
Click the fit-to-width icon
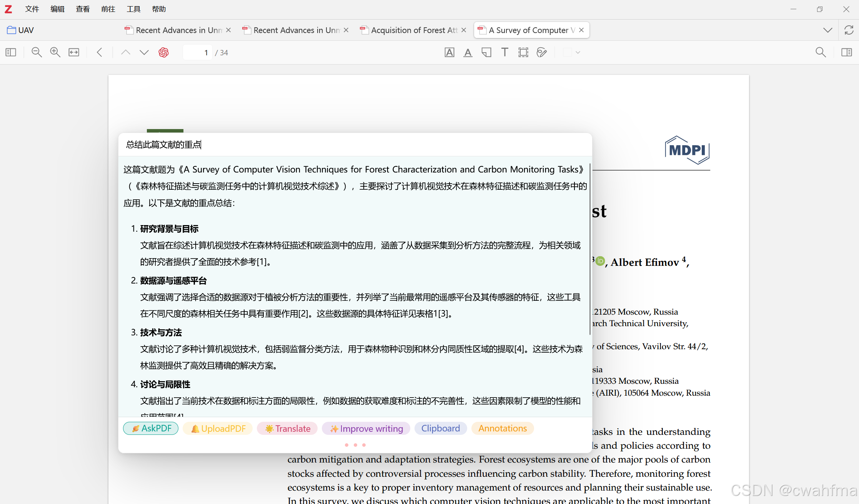pyautogui.click(x=74, y=52)
